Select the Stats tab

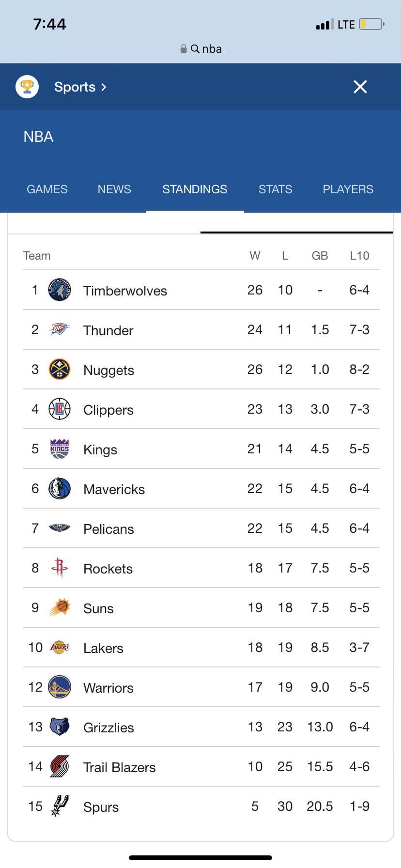275,189
